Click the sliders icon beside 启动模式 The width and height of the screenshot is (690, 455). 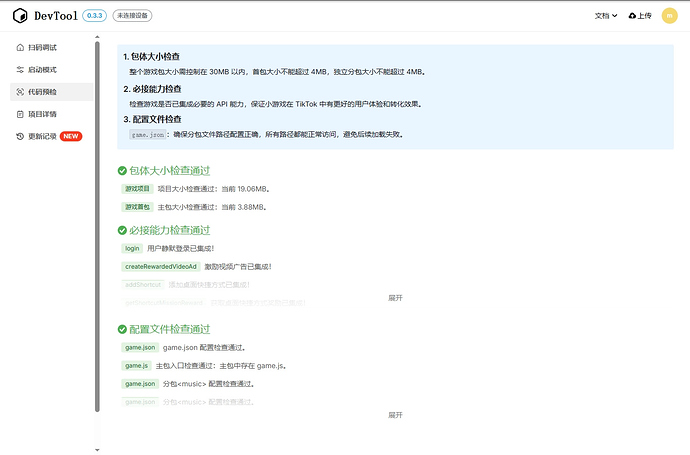pyautogui.click(x=20, y=70)
